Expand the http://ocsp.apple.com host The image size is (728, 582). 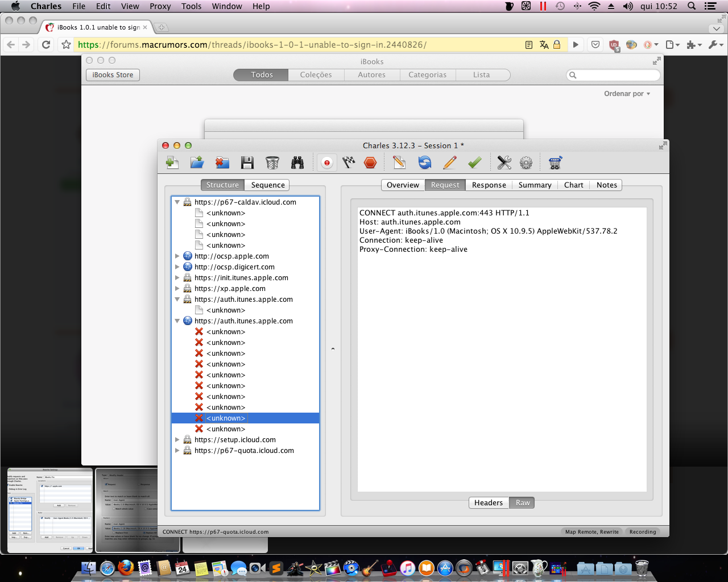pyautogui.click(x=177, y=256)
